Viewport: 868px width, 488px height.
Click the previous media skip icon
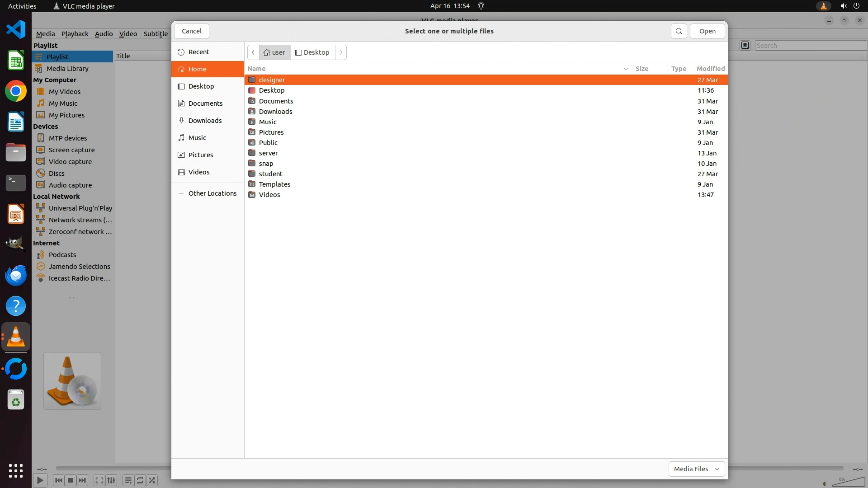click(x=58, y=480)
